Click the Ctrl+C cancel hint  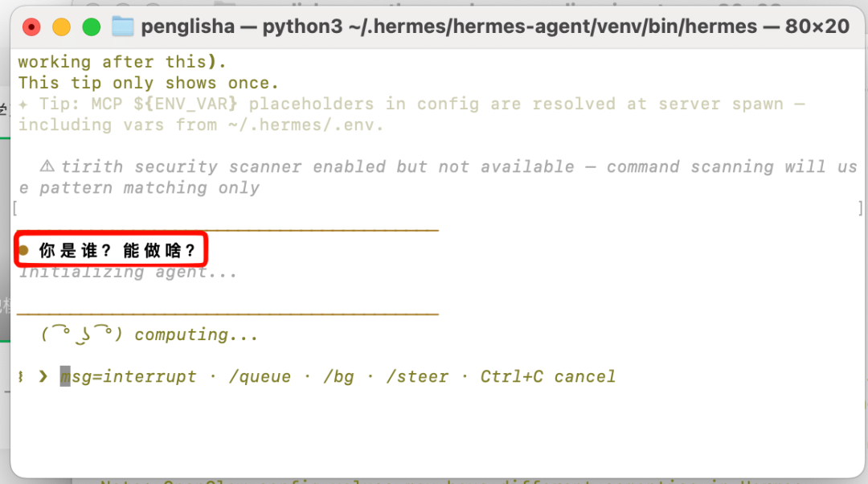point(547,376)
